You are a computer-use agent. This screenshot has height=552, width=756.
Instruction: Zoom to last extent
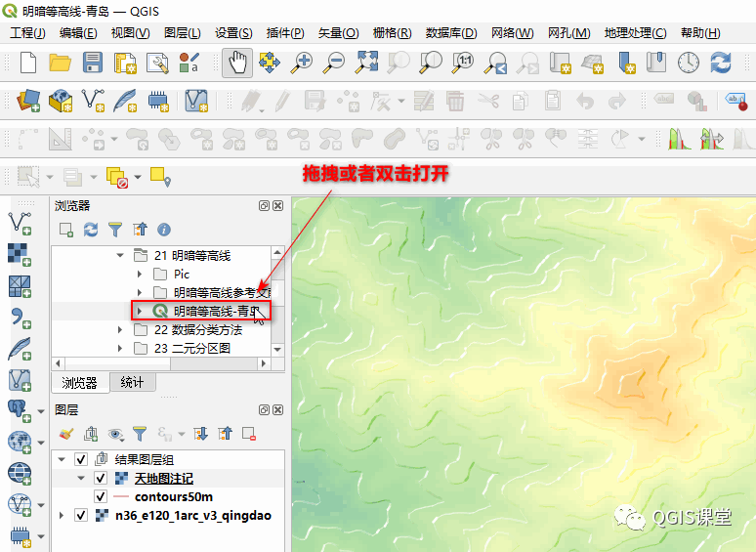(495, 64)
